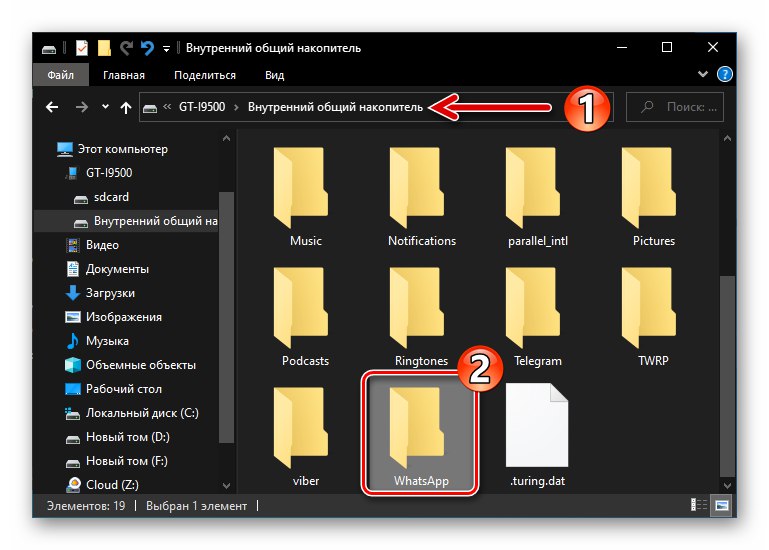This screenshot has height=550, width=769.
Task: Click Внутренний общий накопитель in address path
Action: (335, 107)
